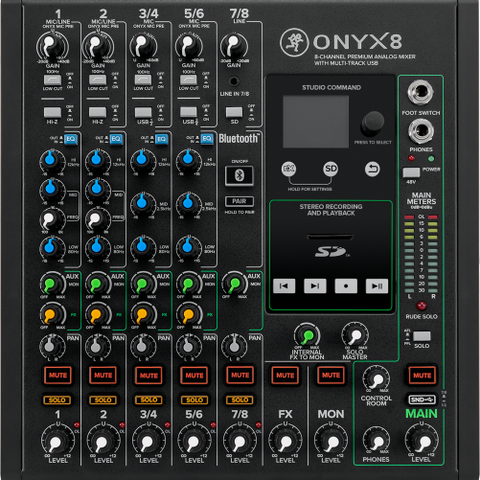
Task: Click the channel 1 LEVEL knob
Action: click(x=58, y=442)
